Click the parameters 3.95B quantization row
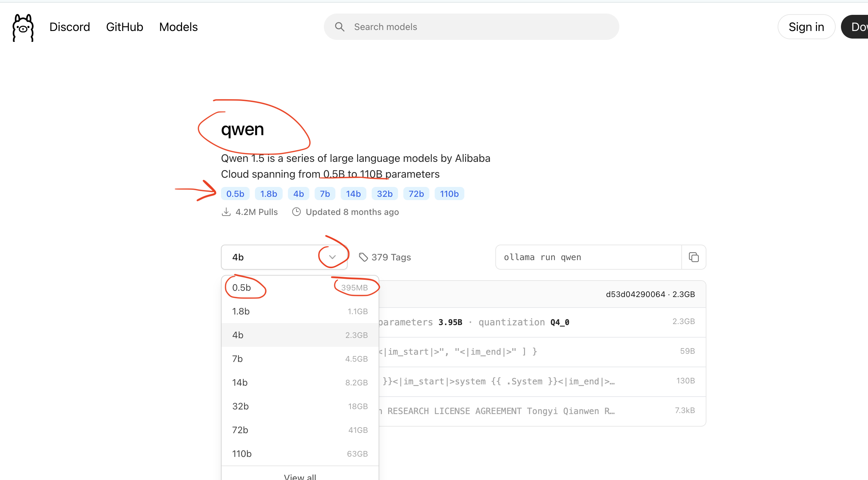The image size is (868, 480). pyautogui.click(x=542, y=322)
